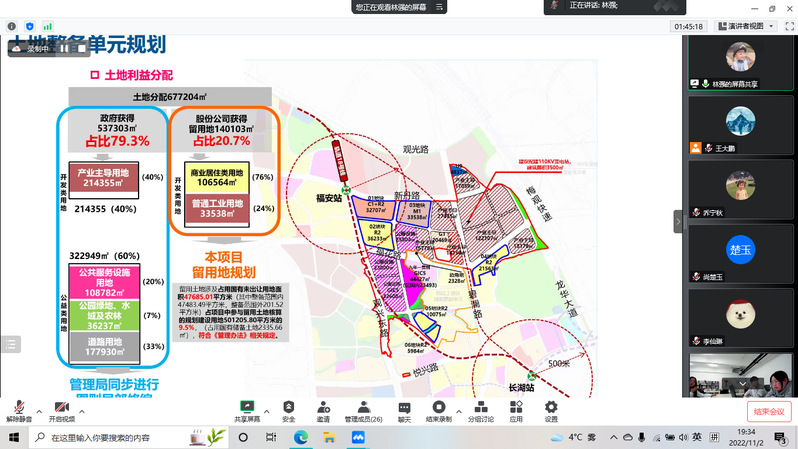
Task: Open the 应用 apps icon
Action: click(x=516, y=408)
